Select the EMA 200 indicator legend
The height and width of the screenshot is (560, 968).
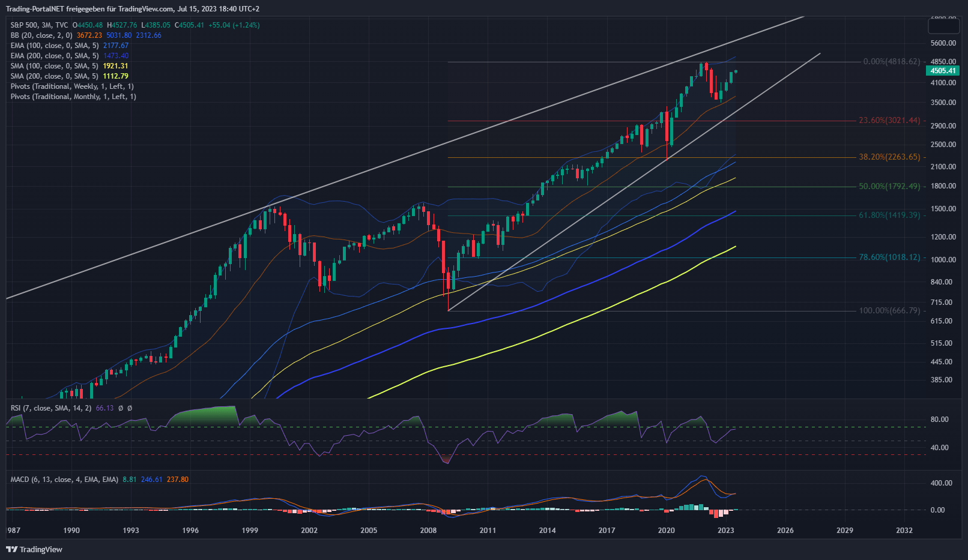(x=54, y=56)
